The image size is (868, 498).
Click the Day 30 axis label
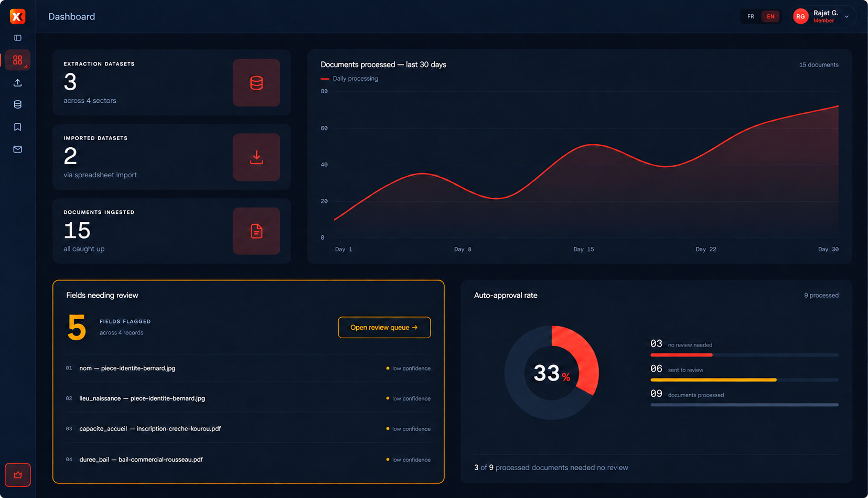pos(828,250)
